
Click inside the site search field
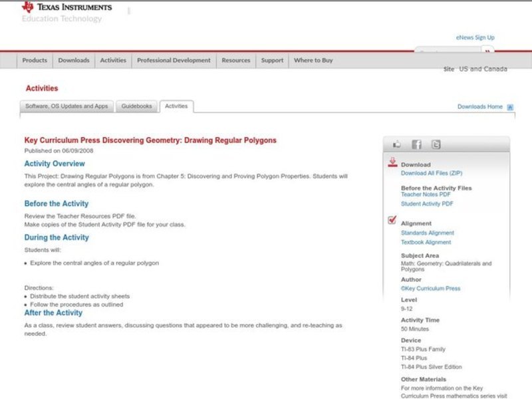447,51
